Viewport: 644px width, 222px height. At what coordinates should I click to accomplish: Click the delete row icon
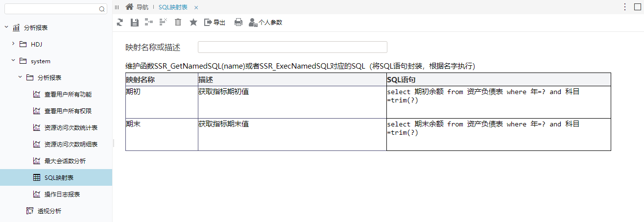point(164,22)
